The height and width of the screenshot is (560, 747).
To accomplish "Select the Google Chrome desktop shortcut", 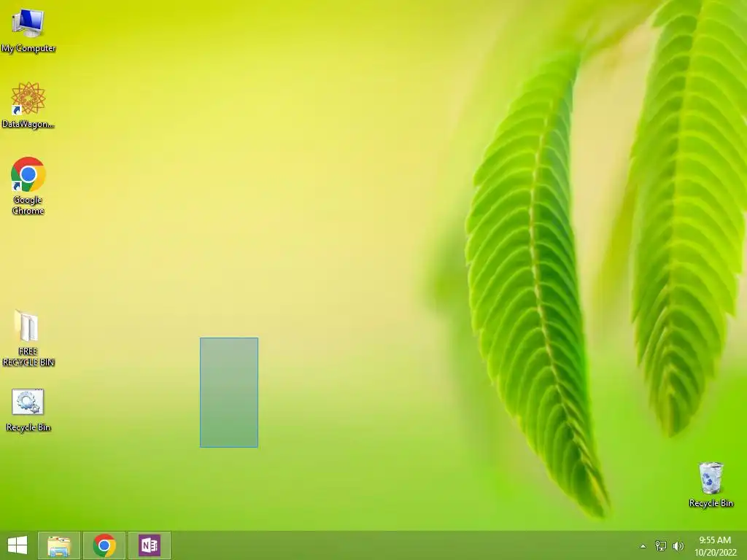I will (x=28, y=186).
